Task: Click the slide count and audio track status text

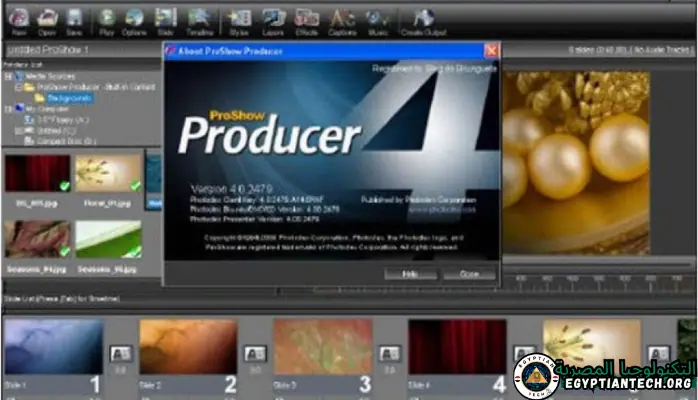Action: pos(630,50)
